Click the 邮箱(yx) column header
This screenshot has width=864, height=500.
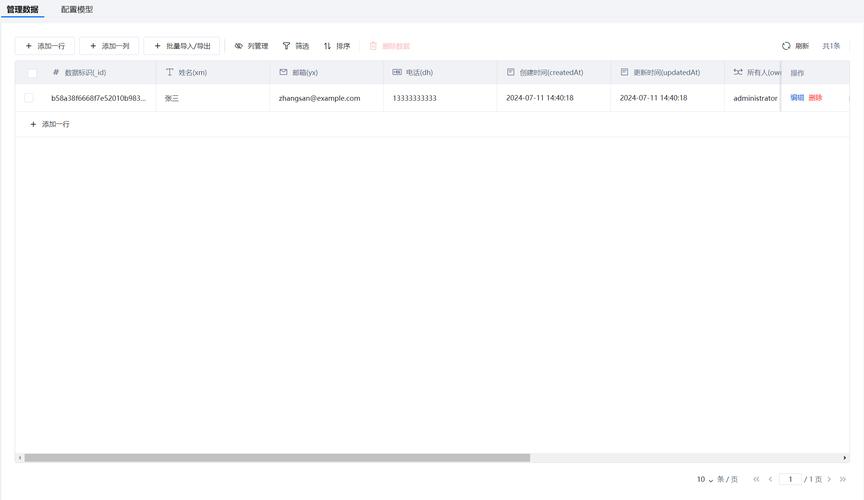coord(327,72)
